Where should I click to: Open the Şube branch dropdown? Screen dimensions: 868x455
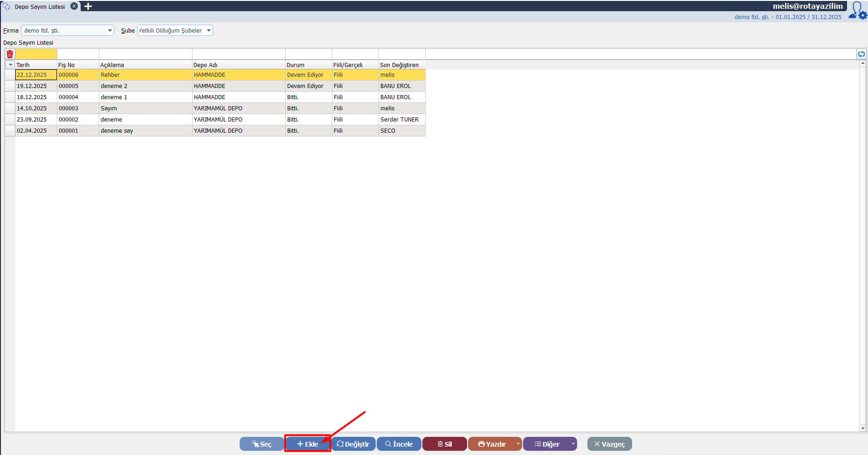pos(209,31)
